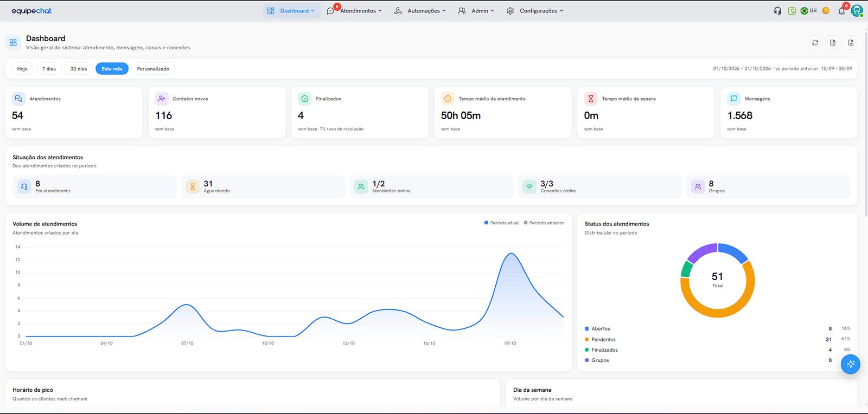
Task: Click the Atendentes online people icon
Action: 361,187
